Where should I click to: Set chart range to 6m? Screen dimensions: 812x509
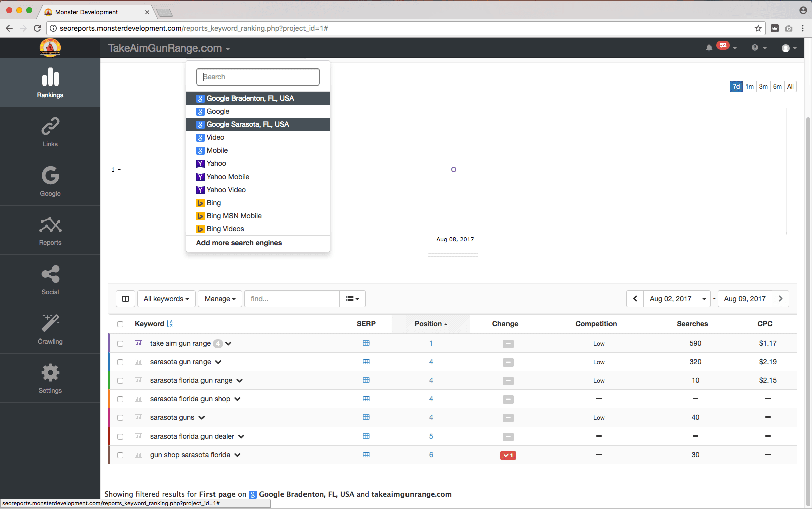[x=777, y=87]
